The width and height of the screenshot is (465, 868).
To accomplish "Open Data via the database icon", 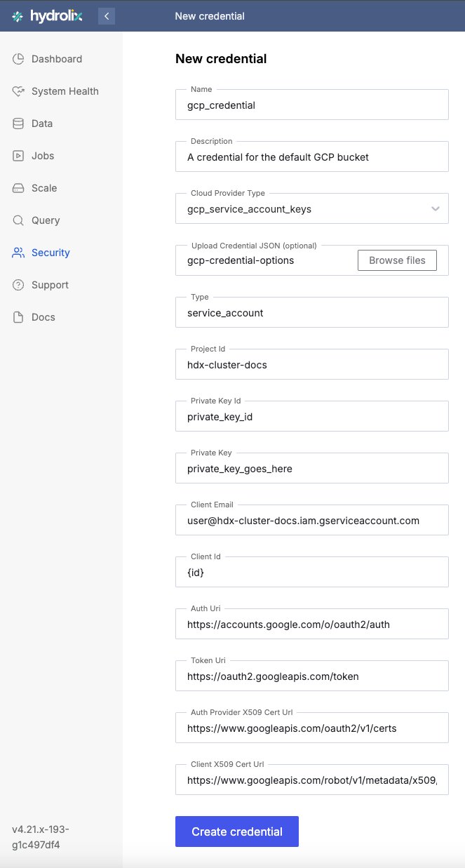I will 20,123.
